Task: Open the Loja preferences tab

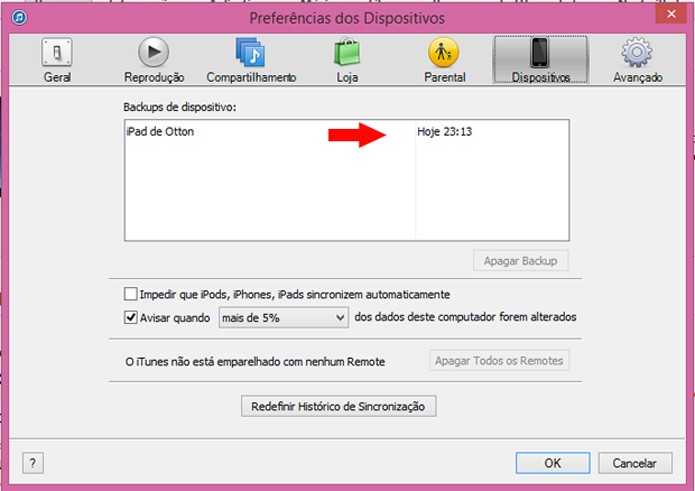Action: coord(347,61)
